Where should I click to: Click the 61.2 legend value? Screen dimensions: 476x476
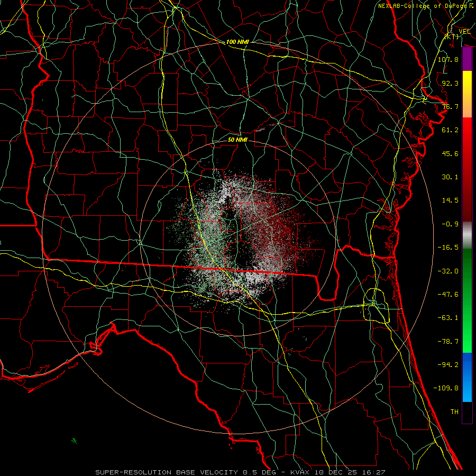click(x=450, y=130)
